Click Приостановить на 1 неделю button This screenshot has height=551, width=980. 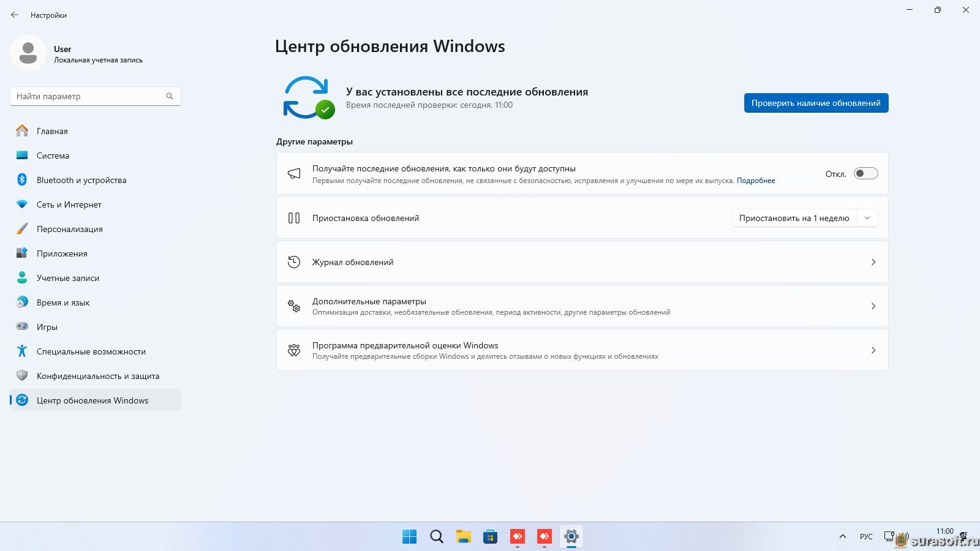click(x=794, y=218)
